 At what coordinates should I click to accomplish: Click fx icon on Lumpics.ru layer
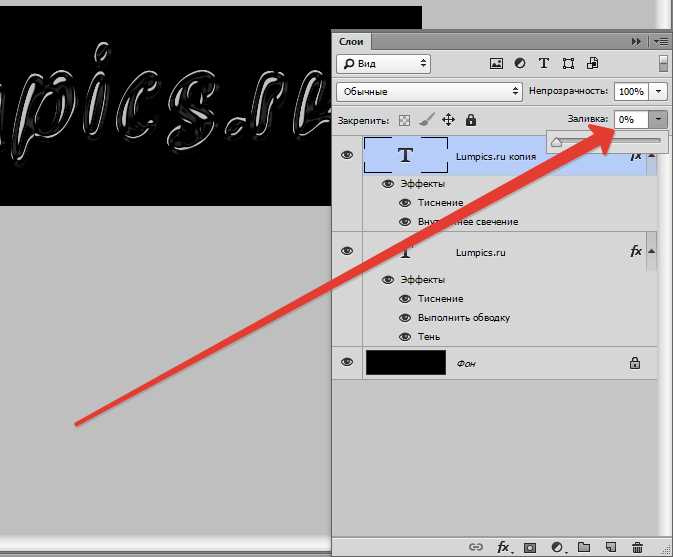[636, 251]
